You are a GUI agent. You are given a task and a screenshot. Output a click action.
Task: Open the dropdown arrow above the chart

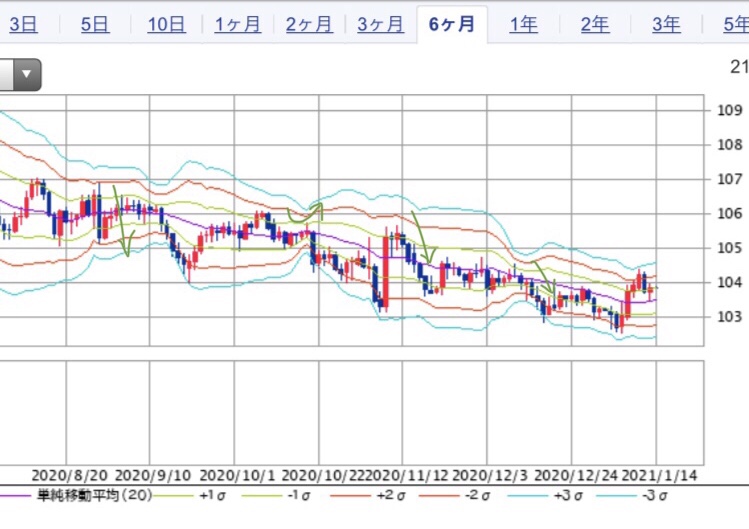pos(26,75)
